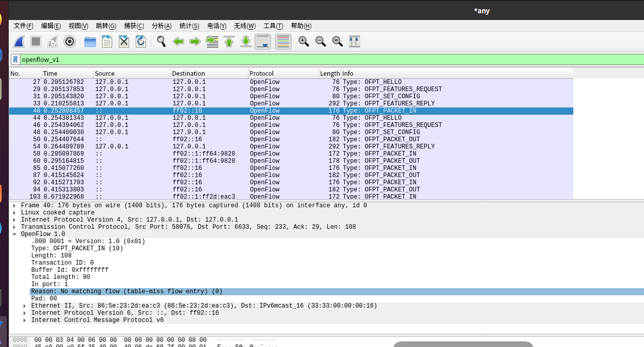Select packet 54 OFPT_FEATURES_REPLY row
The height and width of the screenshot is (347, 644).
(x=291, y=146)
